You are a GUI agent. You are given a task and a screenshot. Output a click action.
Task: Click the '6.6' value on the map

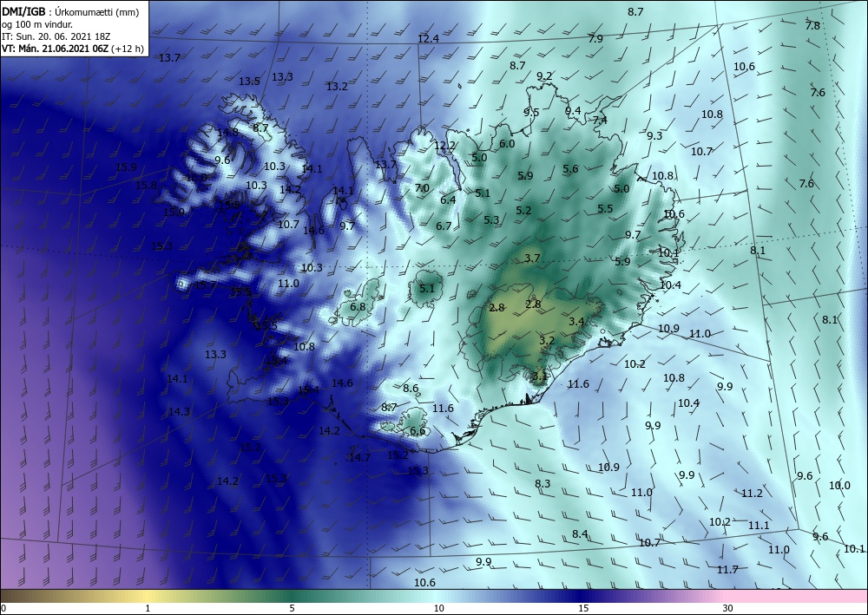pos(418,431)
